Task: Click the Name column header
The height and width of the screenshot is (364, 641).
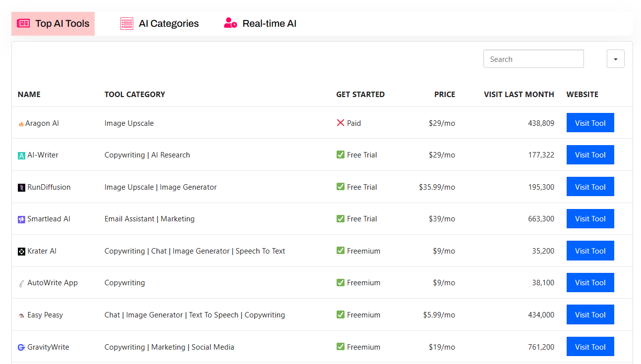Action: [29, 95]
